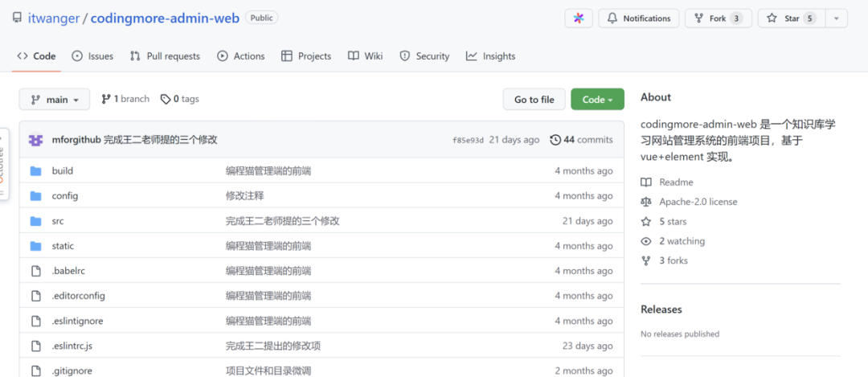This screenshot has height=377, width=868.
Task: Open src commit message '完成王二老师提的三个修改'
Action: tap(282, 221)
